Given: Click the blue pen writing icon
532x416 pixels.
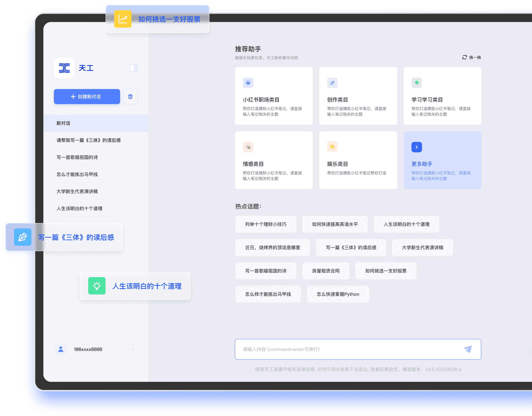Looking at the screenshot, I should coord(23,237).
